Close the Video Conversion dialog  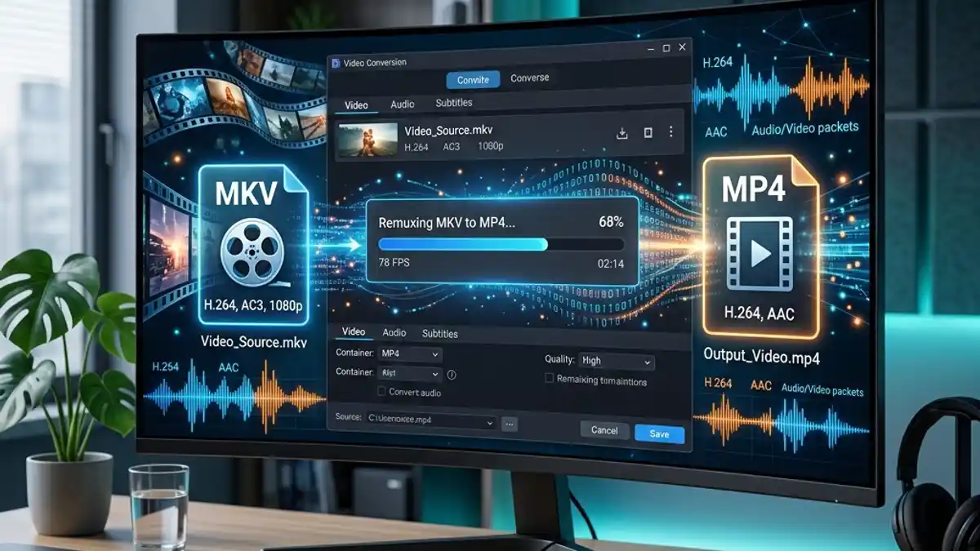[683, 47]
